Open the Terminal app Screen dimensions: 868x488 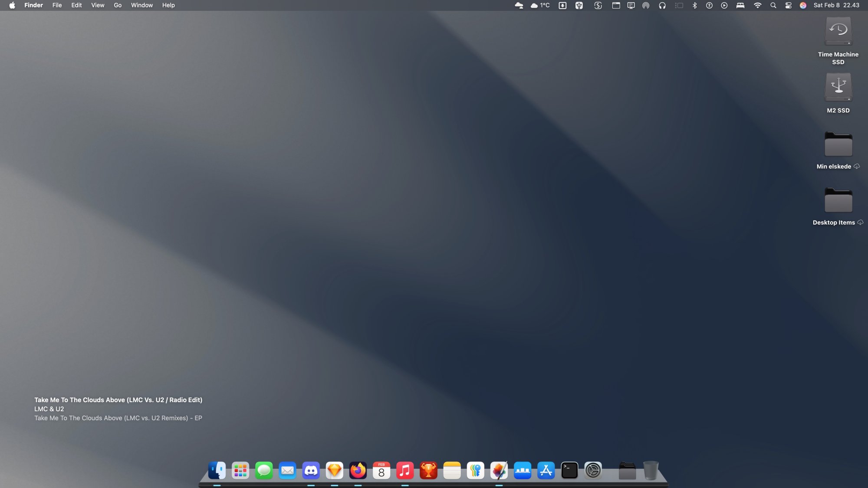tap(569, 470)
